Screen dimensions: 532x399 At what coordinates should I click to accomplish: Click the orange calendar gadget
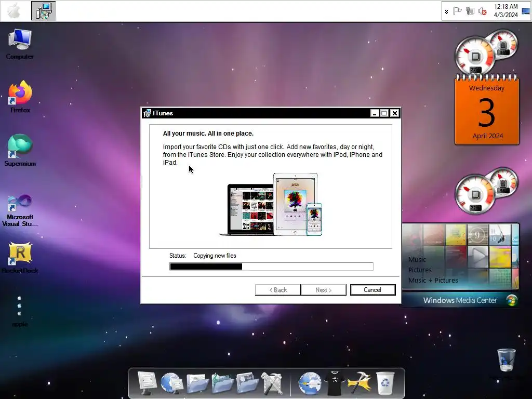point(487,110)
